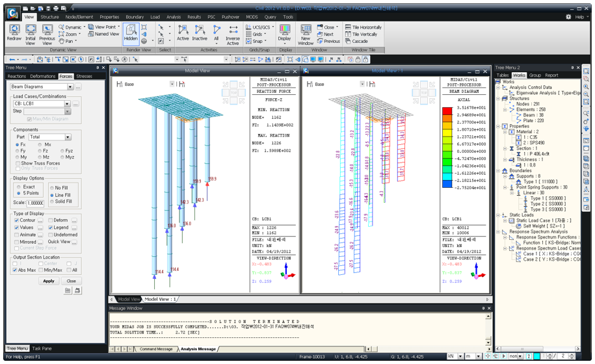Click the Active elements icon
595x364 pixels.
(183, 33)
